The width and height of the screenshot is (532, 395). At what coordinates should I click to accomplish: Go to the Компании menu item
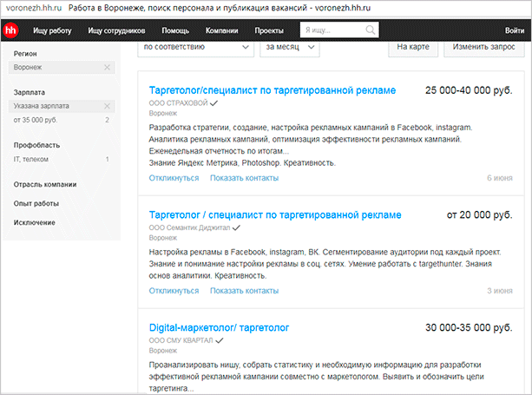(222, 30)
